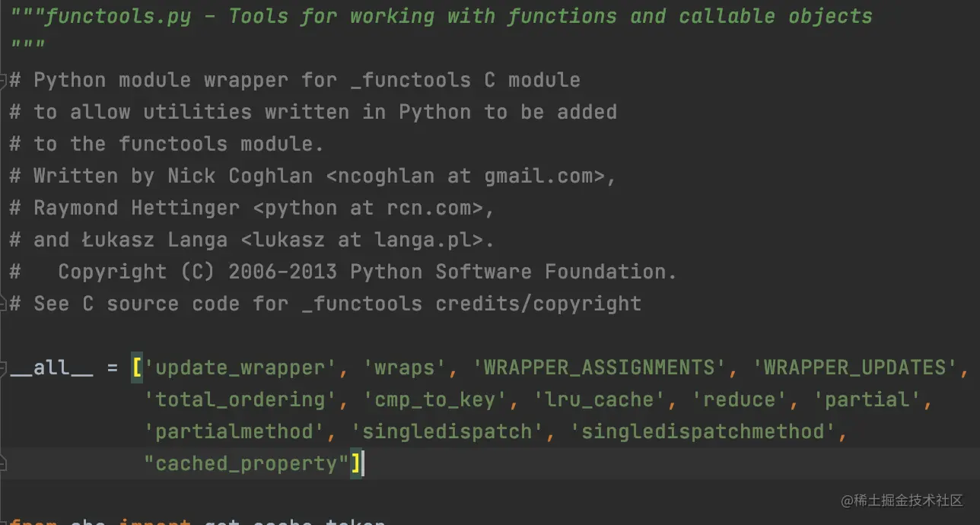Click the '__all__' variable name
The height and width of the screenshot is (525, 980).
click(52, 367)
